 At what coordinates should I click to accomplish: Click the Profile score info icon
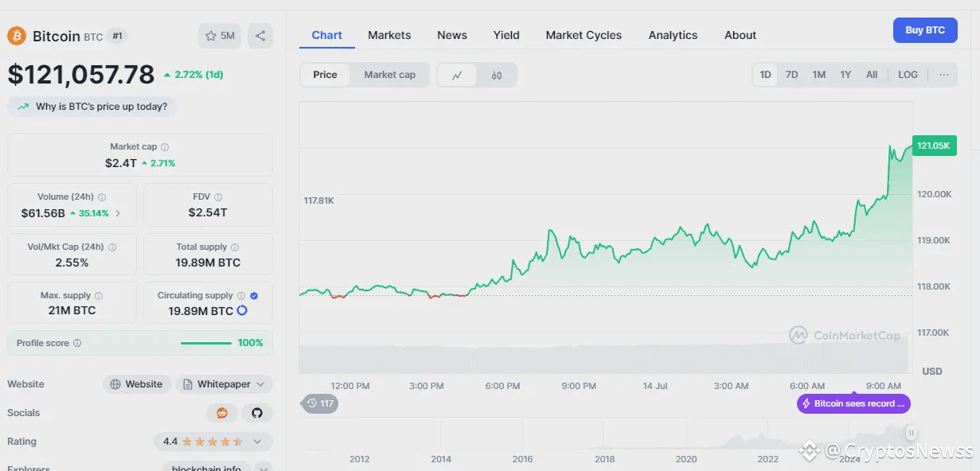point(77,343)
